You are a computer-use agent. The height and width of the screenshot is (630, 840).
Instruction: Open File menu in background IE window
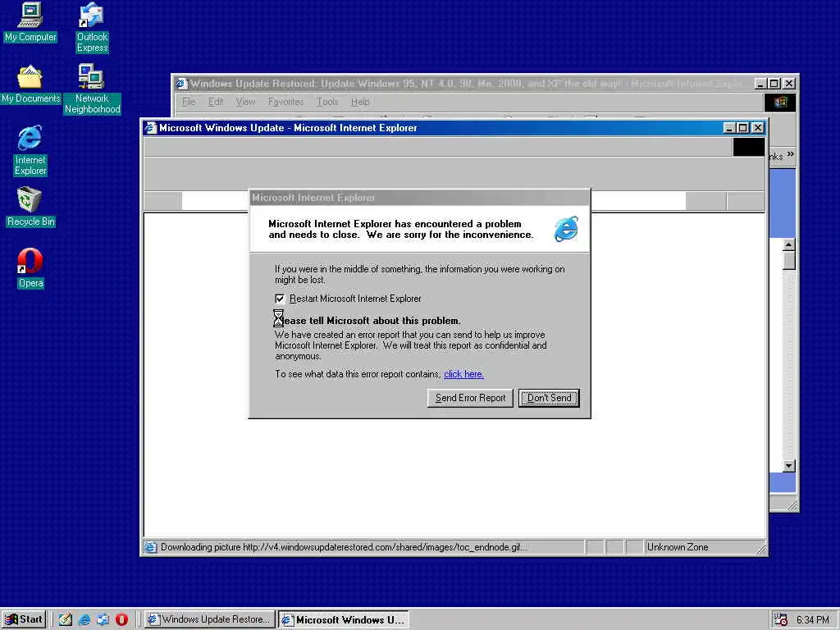coord(189,102)
